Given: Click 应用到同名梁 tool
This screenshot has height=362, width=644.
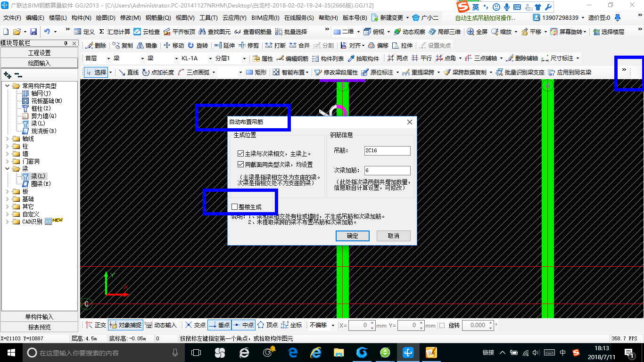Looking at the screenshot, I should pos(569,73).
